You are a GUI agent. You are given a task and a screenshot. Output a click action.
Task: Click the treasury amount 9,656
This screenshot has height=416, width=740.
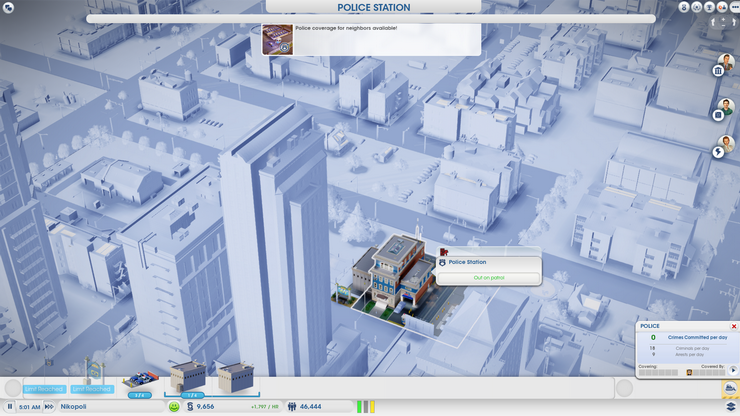205,407
